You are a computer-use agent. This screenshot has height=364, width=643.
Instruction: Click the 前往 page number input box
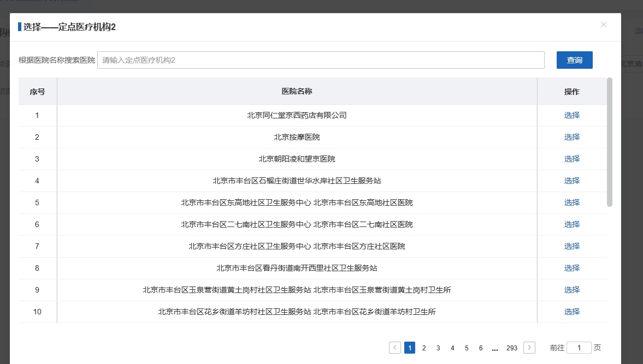pyautogui.click(x=579, y=348)
